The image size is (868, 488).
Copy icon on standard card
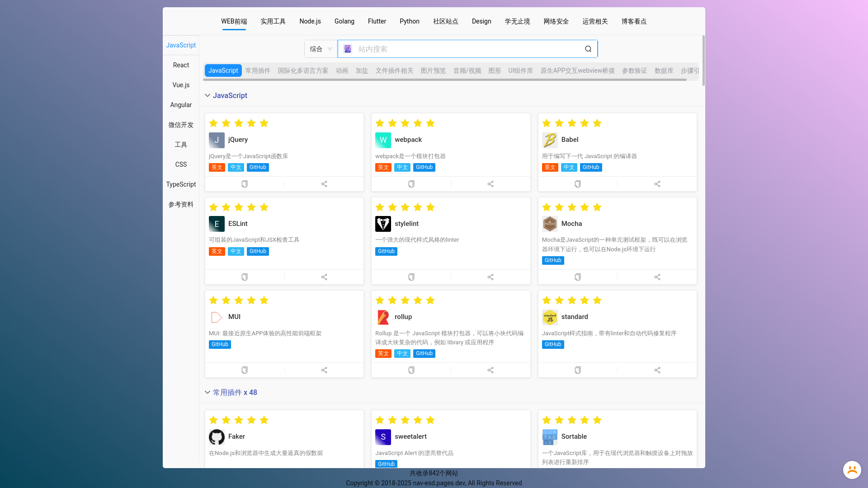[x=578, y=370]
